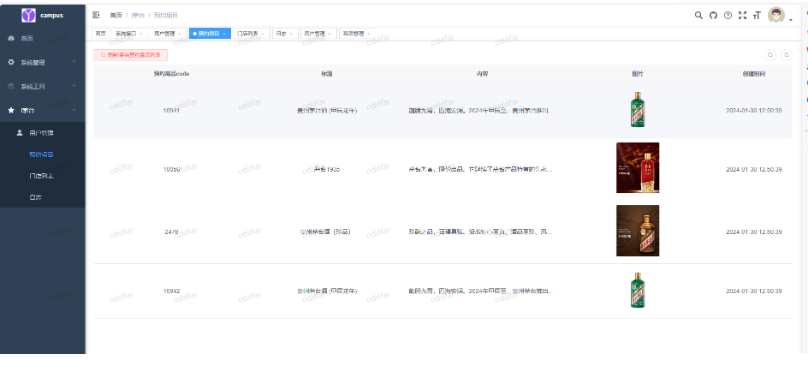Open the header search magnifier icon
The height and width of the screenshot is (378, 808).
698,15
